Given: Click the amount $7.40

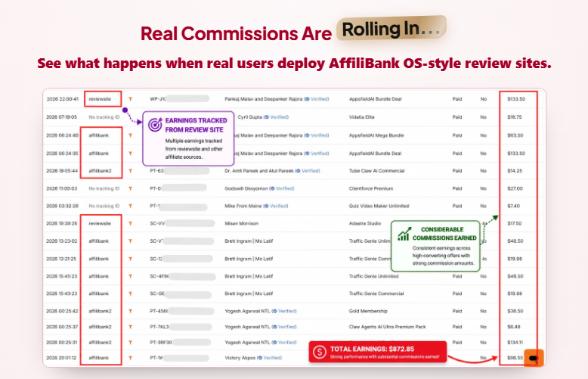Looking at the screenshot, I should (x=514, y=206).
